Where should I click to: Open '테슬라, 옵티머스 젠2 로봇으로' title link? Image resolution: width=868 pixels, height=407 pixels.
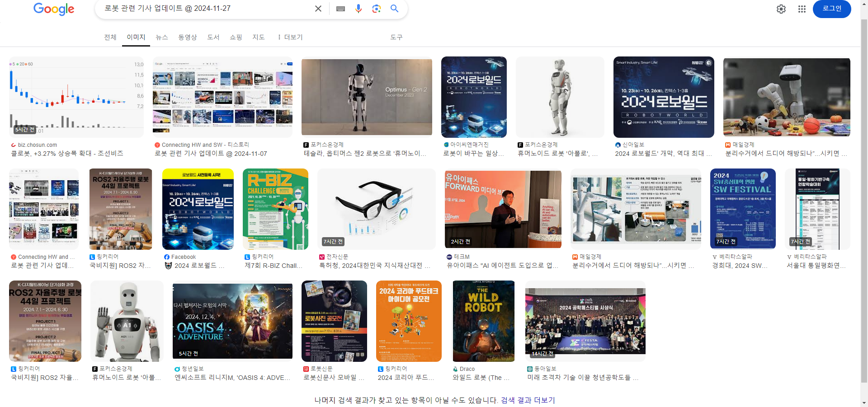click(365, 154)
